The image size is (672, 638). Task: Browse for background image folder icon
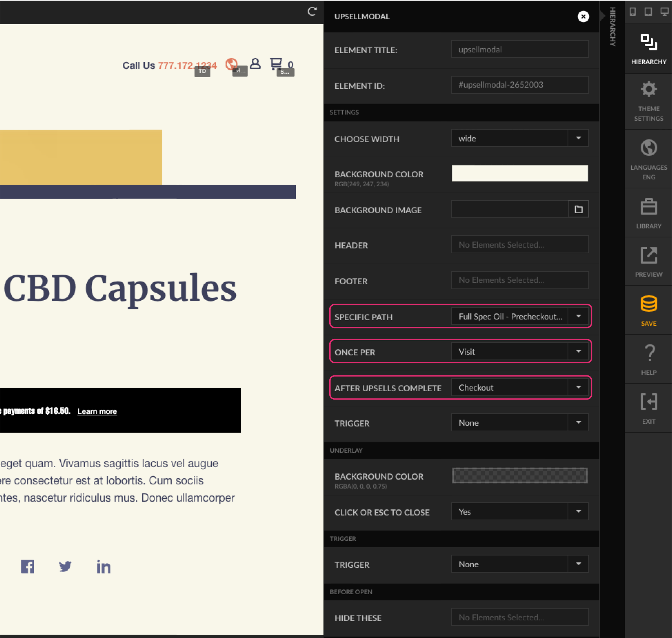(x=579, y=209)
